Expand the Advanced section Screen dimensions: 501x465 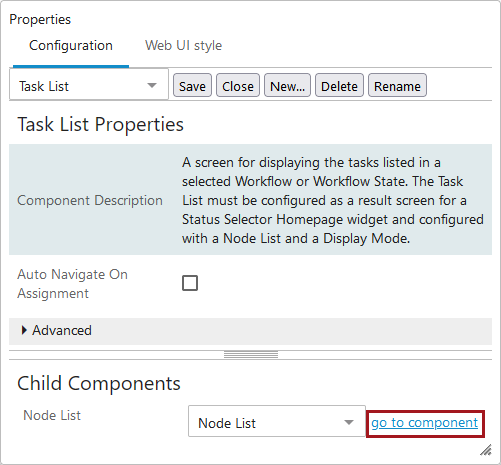click(x=250, y=331)
